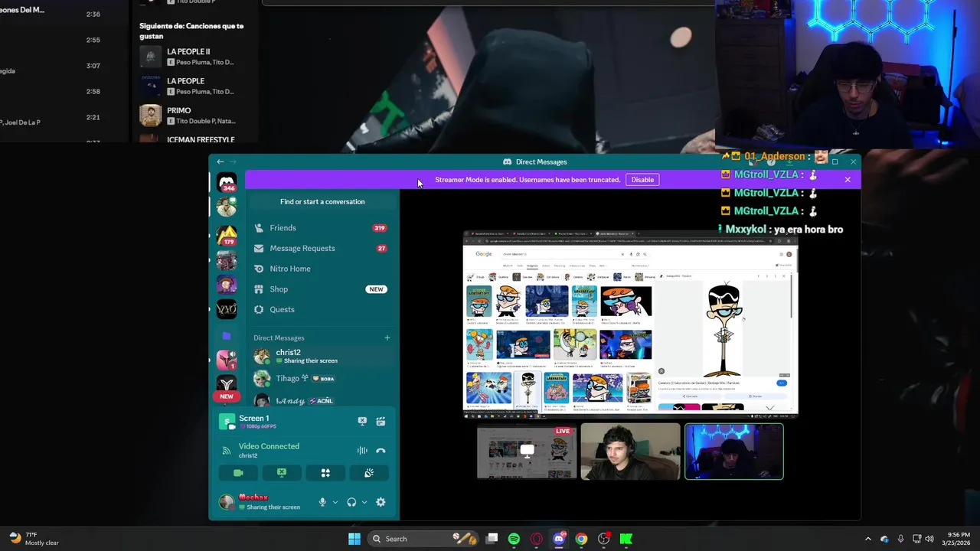The width and height of the screenshot is (980, 551).
Task: Open the taskbar volume icon
Action: (x=929, y=539)
